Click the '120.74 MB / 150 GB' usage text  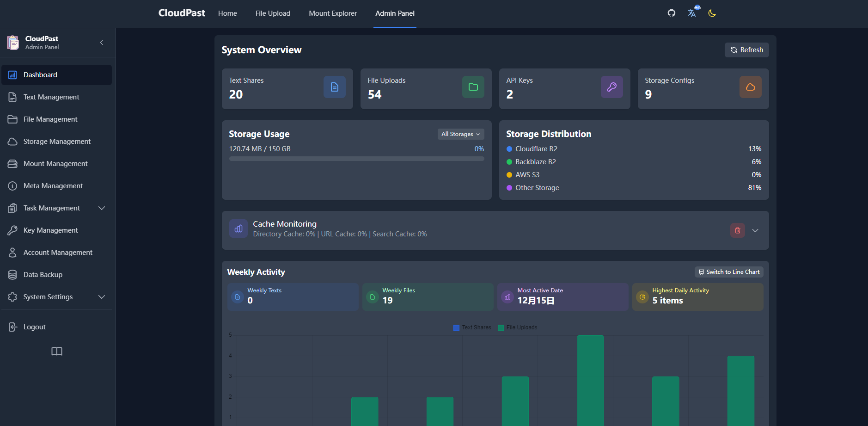260,149
